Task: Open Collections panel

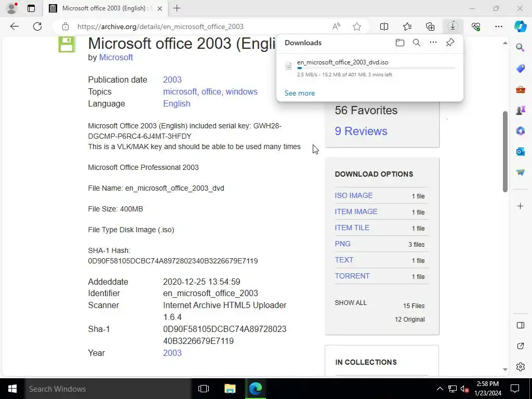Action: coord(430,26)
